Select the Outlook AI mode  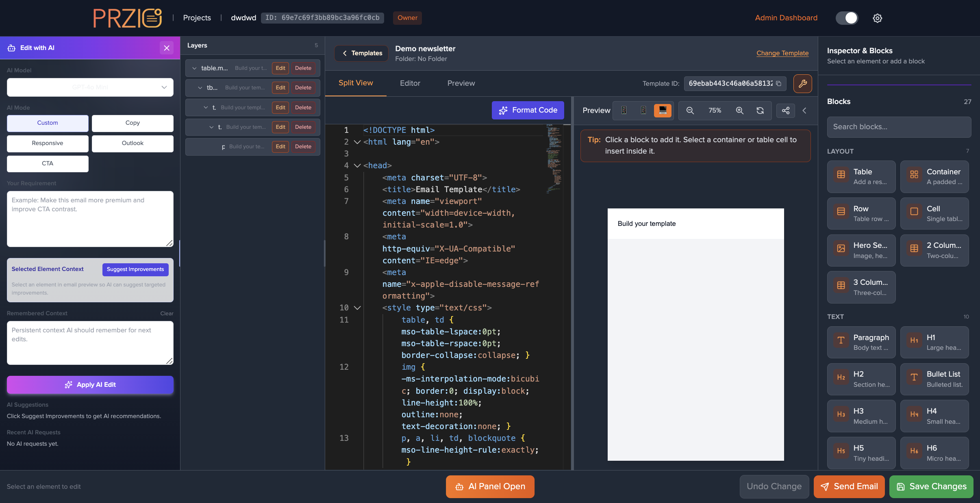(x=133, y=143)
